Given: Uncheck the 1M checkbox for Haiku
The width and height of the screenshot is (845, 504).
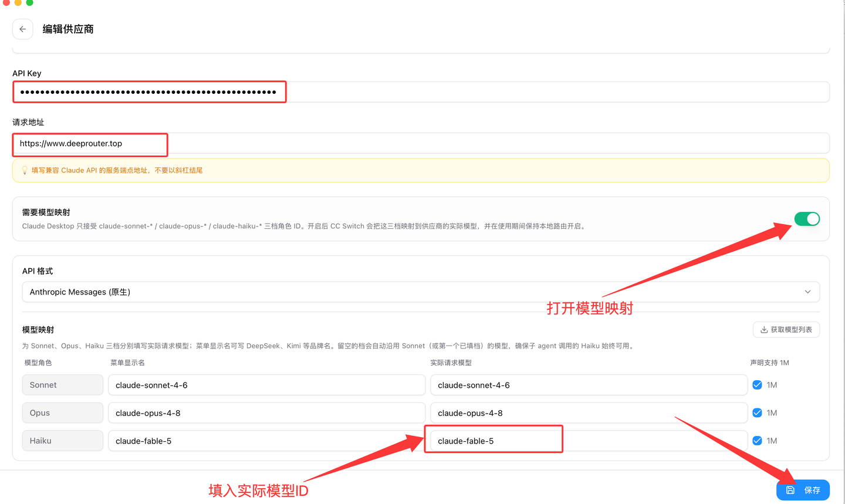Looking at the screenshot, I should 757,441.
